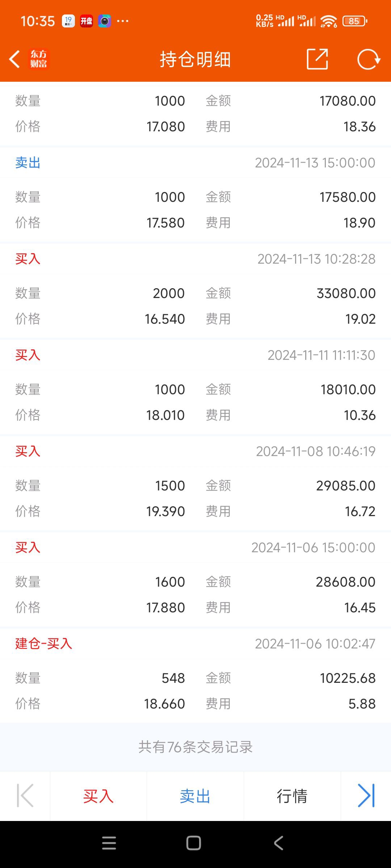Refresh the 持仓明细 page
This screenshot has width=391, height=868.
coord(369,59)
